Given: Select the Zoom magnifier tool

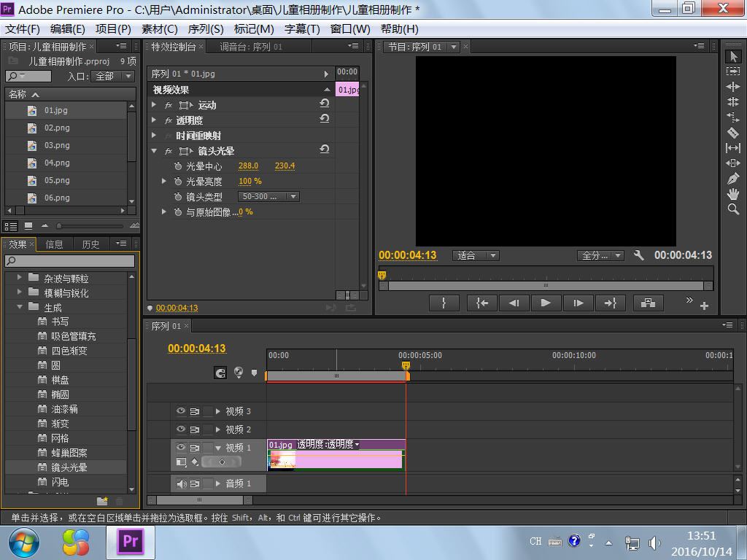Looking at the screenshot, I should coord(733,209).
